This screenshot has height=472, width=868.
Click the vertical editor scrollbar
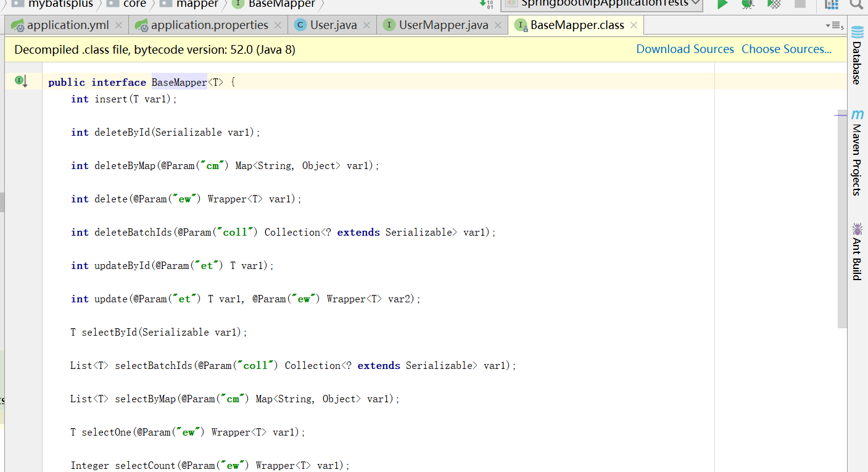coord(842,219)
